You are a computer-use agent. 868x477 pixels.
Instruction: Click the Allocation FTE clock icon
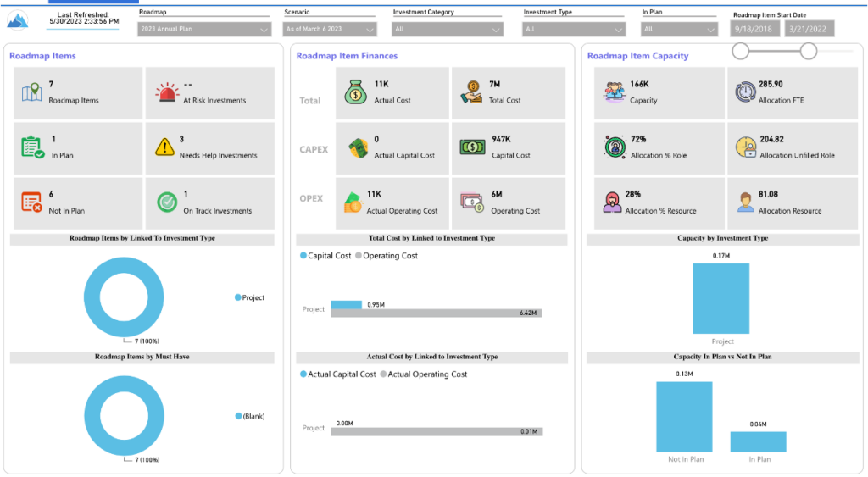click(x=746, y=92)
